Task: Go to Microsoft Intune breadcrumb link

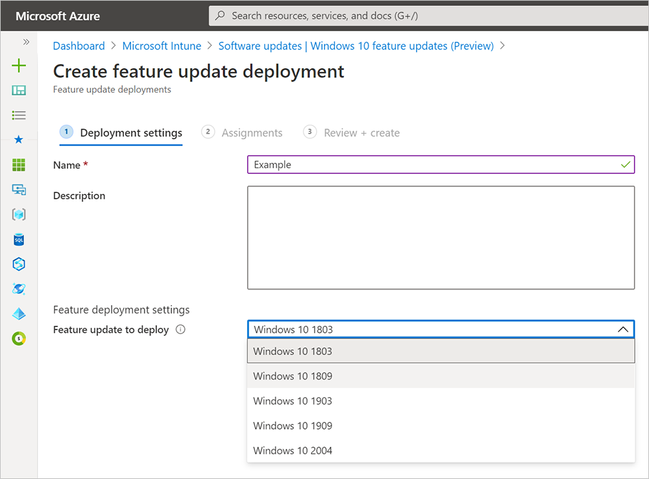Action: pyautogui.click(x=161, y=46)
